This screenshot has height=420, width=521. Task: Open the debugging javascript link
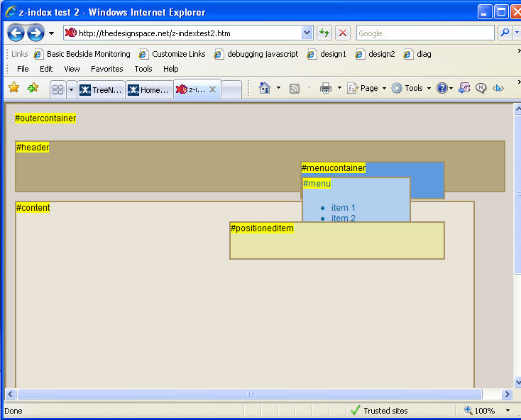(256, 54)
